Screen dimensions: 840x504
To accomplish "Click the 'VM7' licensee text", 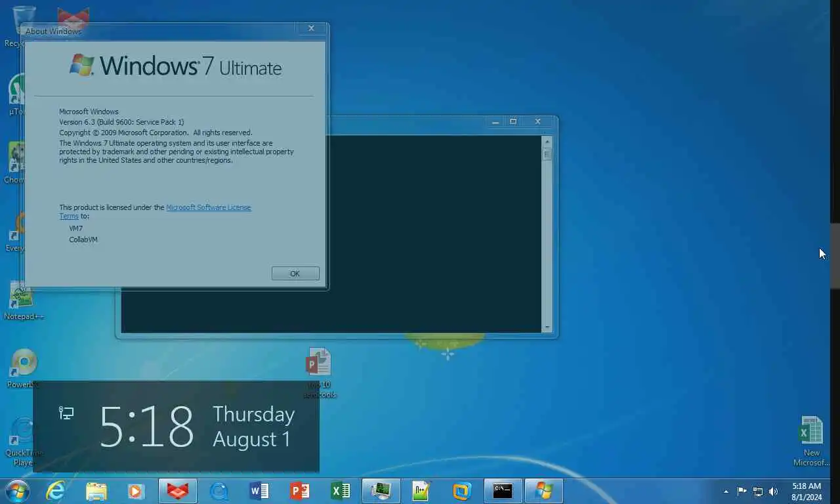I will [76, 228].
